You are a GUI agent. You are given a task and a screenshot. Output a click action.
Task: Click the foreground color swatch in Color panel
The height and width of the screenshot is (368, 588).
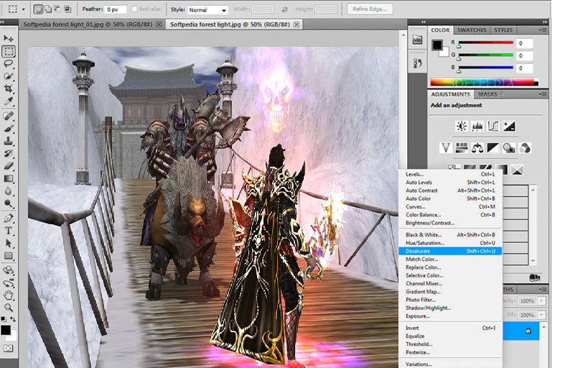(437, 45)
